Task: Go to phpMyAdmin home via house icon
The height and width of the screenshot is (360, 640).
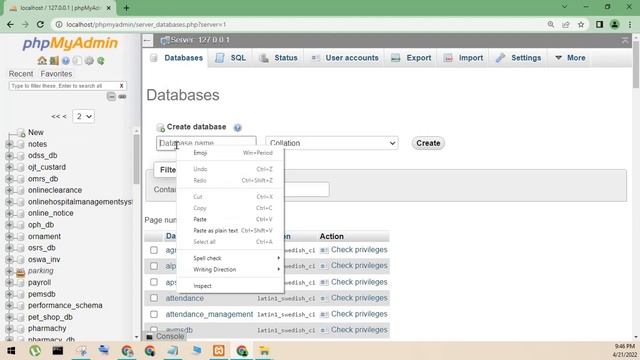Action: click(x=42, y=61)
